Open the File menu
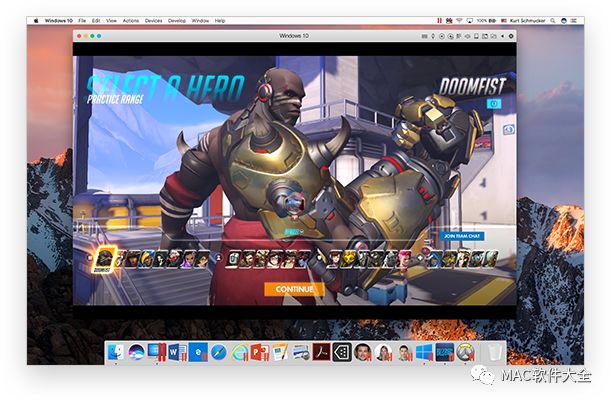This screenshot has height=402, width=611. point(82,21)
